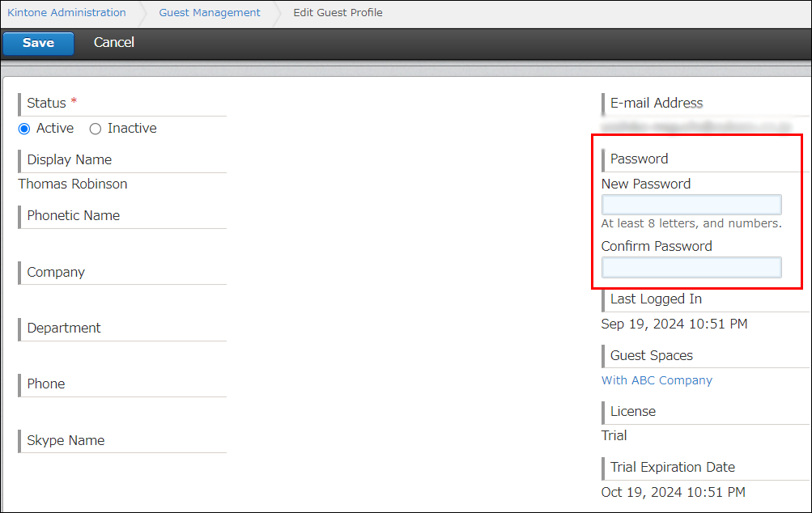The image size is (812, 513).
Task: Open Guest Management from the breadcrumb
Action: tap(209, 12)
